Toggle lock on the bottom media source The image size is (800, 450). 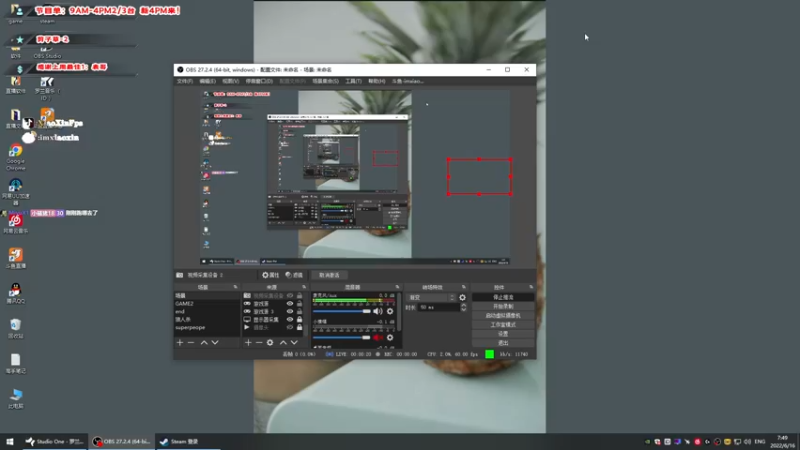(299, 328)
